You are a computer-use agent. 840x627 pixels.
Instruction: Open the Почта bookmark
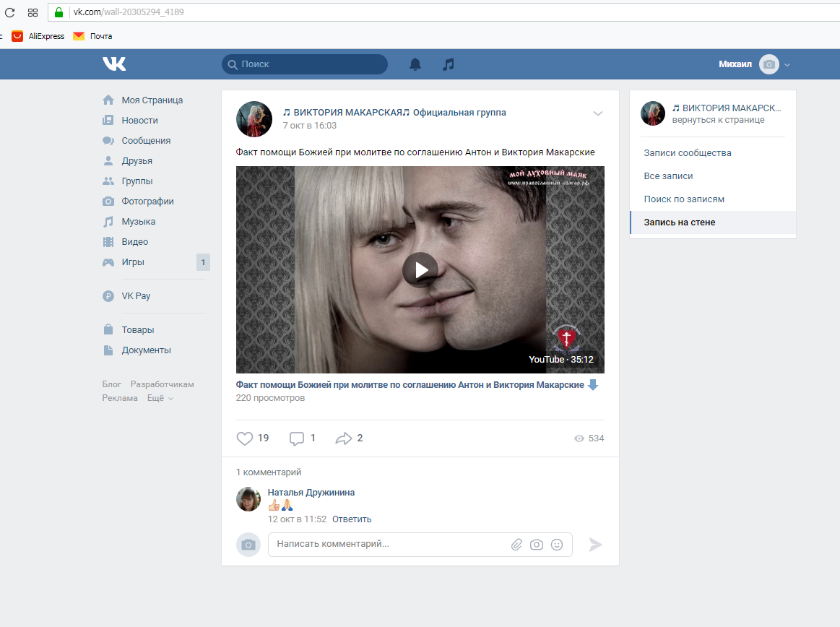[x=92, y=36]
